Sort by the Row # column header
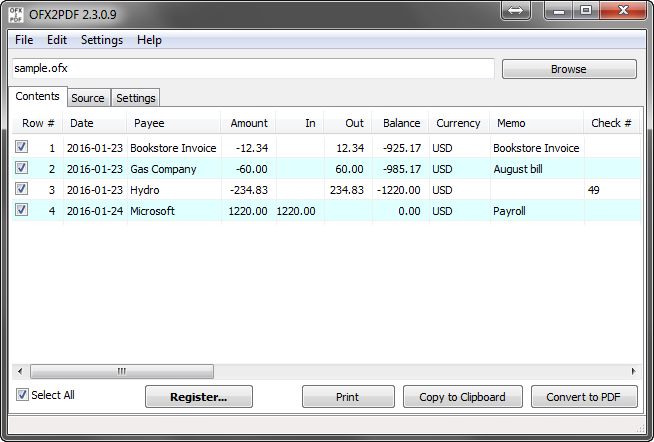This screenshot has width=654, height=442. pyautogui.click(x=38, y=123)
